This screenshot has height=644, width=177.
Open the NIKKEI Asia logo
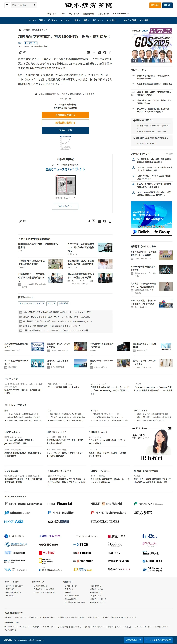click(x=14, y=522)
